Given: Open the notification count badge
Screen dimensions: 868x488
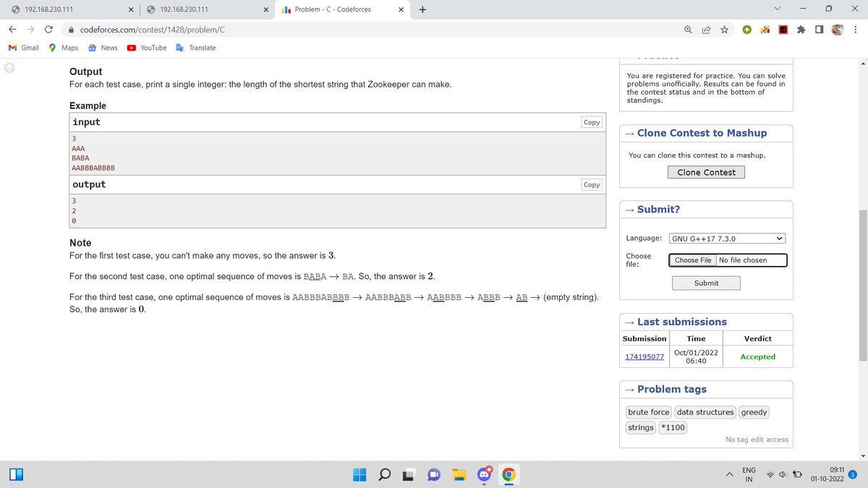Looking at the screenshot, I should tap(853, 474).
